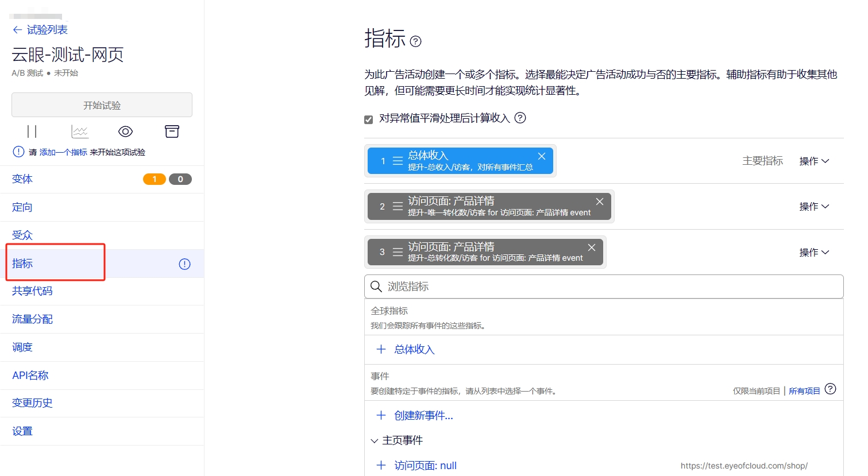Screen dimensions: 868x476
Task: Click the pause icon under 开始试验
Action: pyautogui.click(x=32, y=131)
